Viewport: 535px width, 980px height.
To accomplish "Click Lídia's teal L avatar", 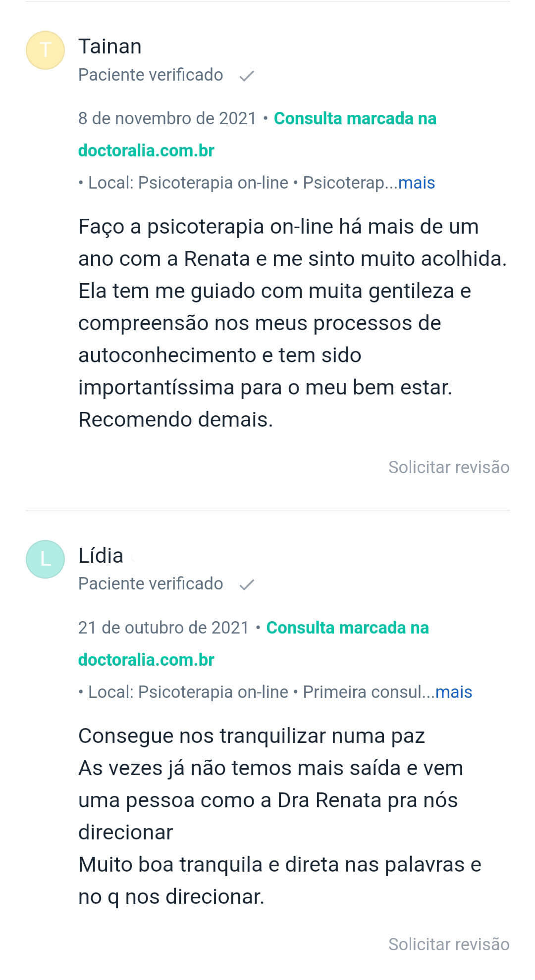I will 45,559.
